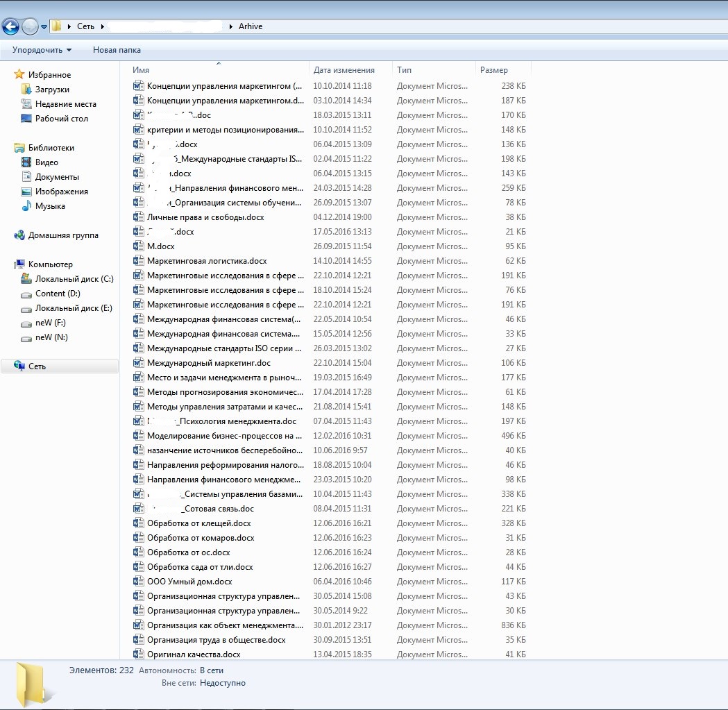Open the Упорядочить dropdown menu
The image size is (728, 710).
coord(42,50)
